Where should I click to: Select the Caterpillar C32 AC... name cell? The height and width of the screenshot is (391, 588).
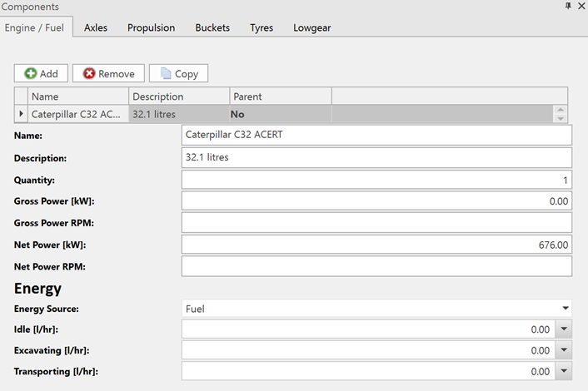(78, 114)
